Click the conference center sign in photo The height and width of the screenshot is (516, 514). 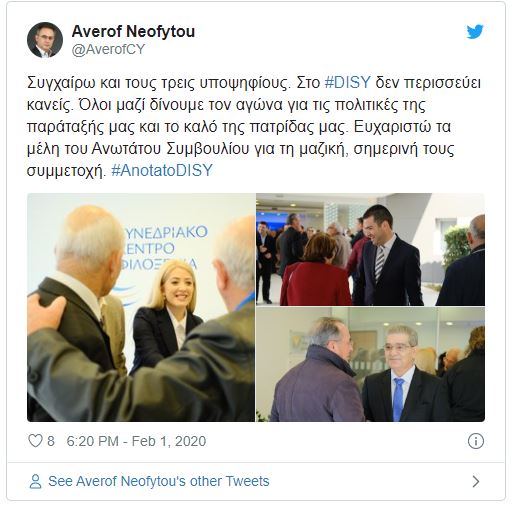pos(163,248)
